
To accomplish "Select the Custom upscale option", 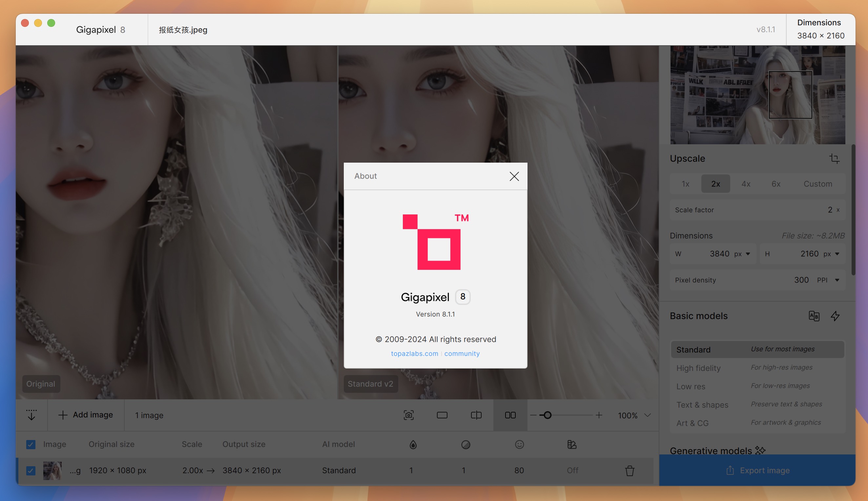I will (x=818, y=184).
